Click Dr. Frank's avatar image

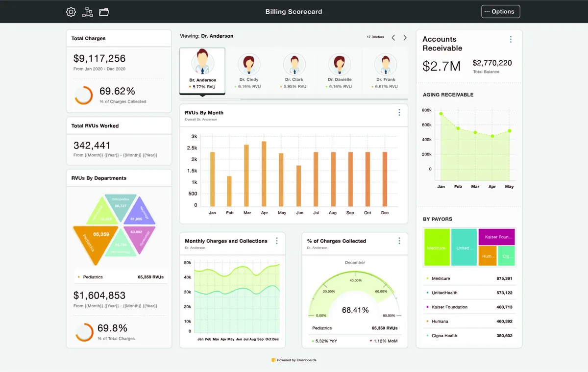385,64
